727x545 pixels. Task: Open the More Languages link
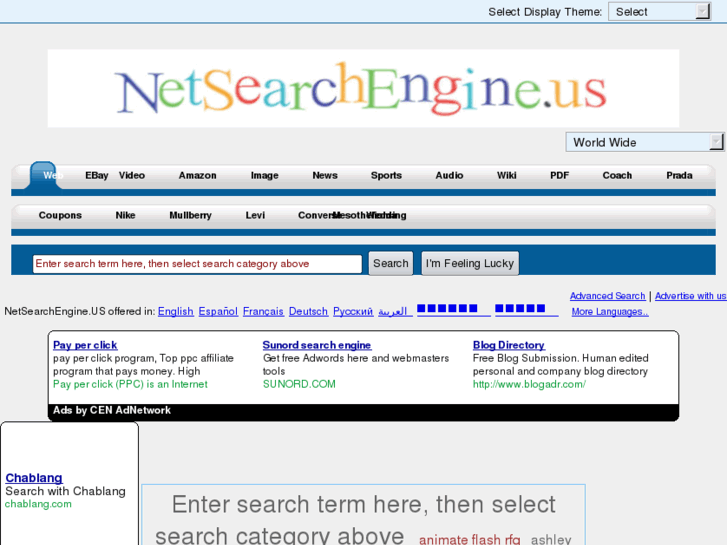[x=610, y=312]
